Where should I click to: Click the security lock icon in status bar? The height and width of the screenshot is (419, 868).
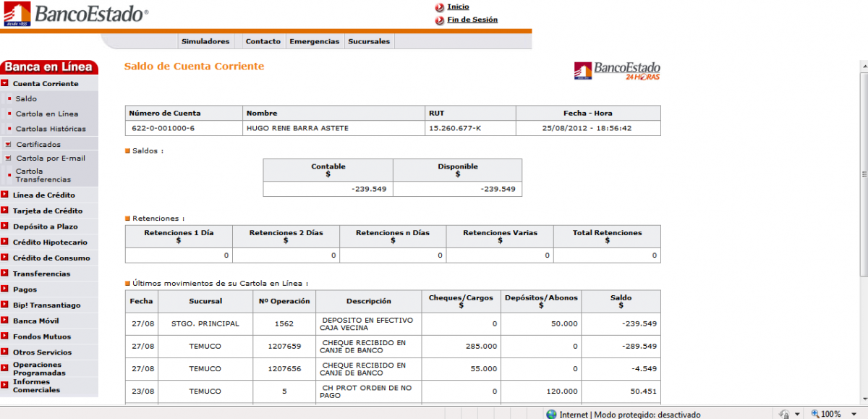click(x=783, y=414)
